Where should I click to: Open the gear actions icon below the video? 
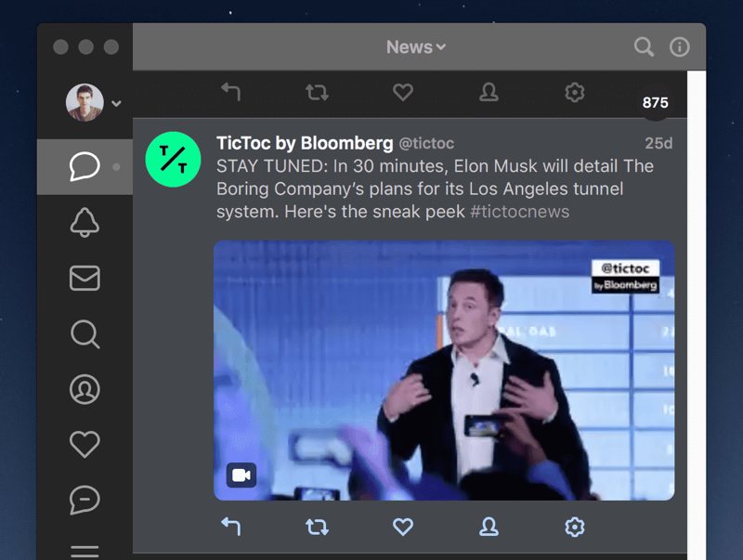coord(574,527)
